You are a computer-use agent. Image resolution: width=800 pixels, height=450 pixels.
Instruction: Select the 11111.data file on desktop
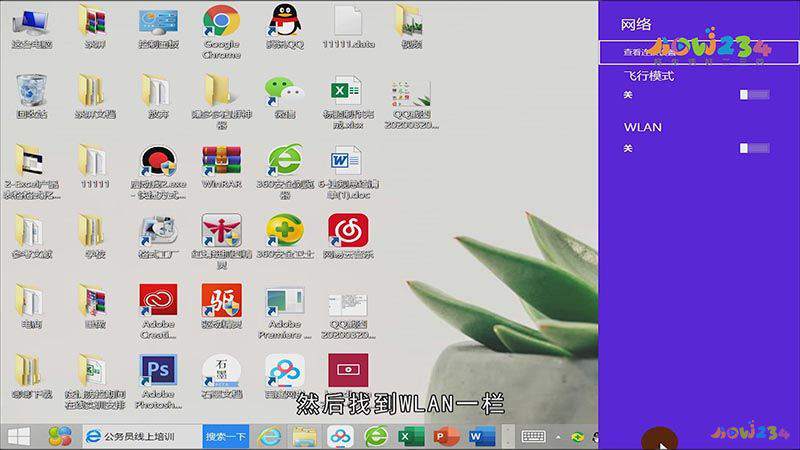click(348, 23)
